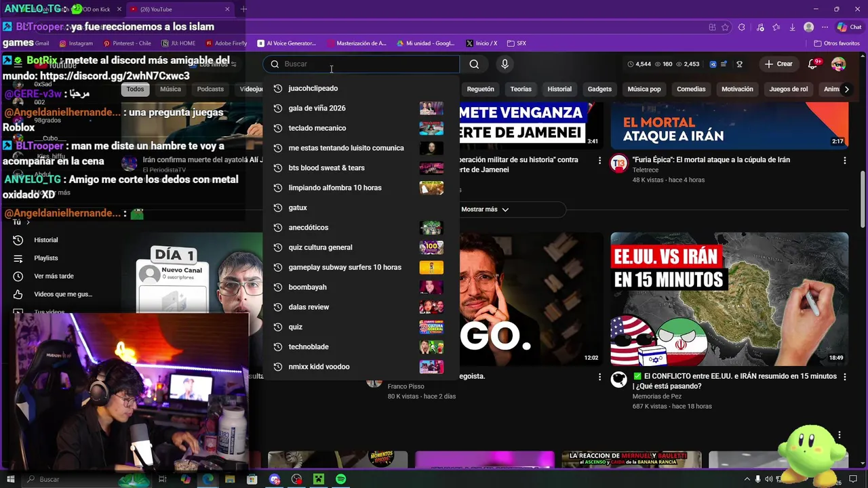Open Copilot Chat button in Edge
This screenshot has width=868, height=488.
849,27
